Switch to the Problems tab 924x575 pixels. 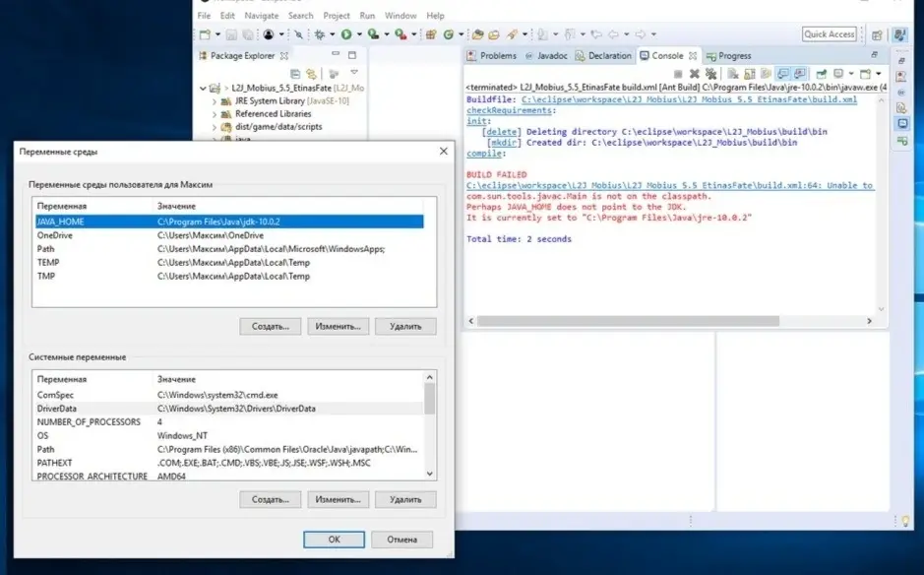tap(491, 55)
